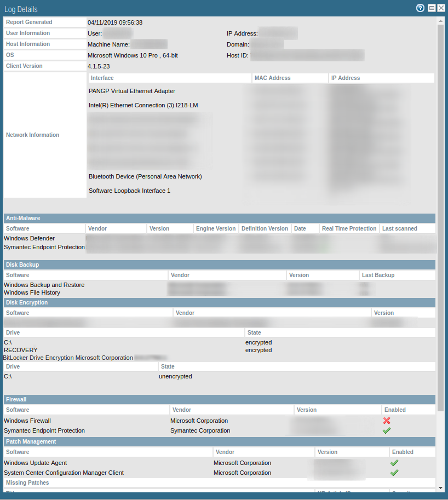Image resolution: width=448 pixels, height=500 pixels.
Task: Click green check for System Center Configuration Manager
Action: click(394, 473)
